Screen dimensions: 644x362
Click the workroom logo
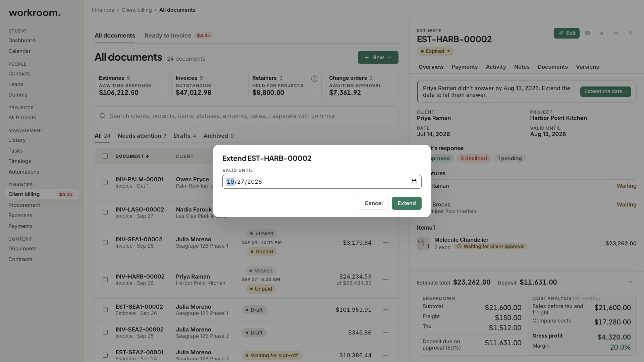[x=35, y=13]
